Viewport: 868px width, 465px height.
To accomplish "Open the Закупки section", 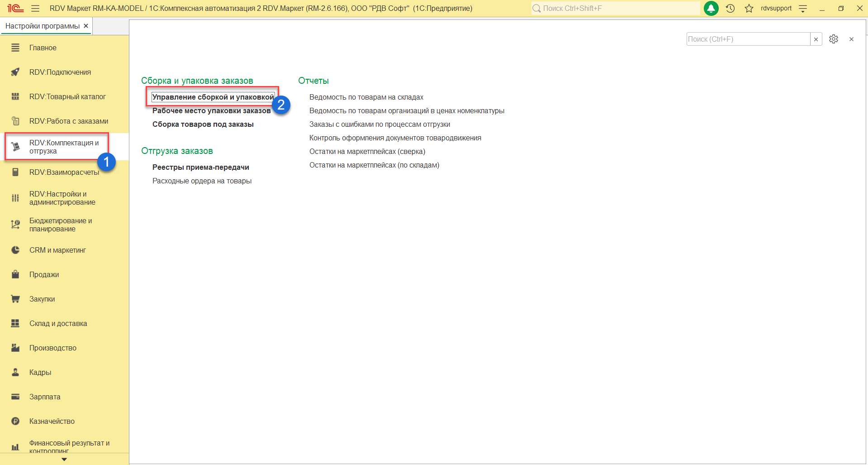I will [42, 299].
